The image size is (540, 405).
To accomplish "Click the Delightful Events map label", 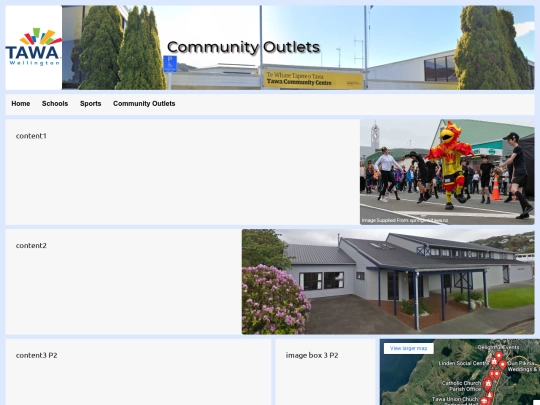I will [x=498, y=347].
